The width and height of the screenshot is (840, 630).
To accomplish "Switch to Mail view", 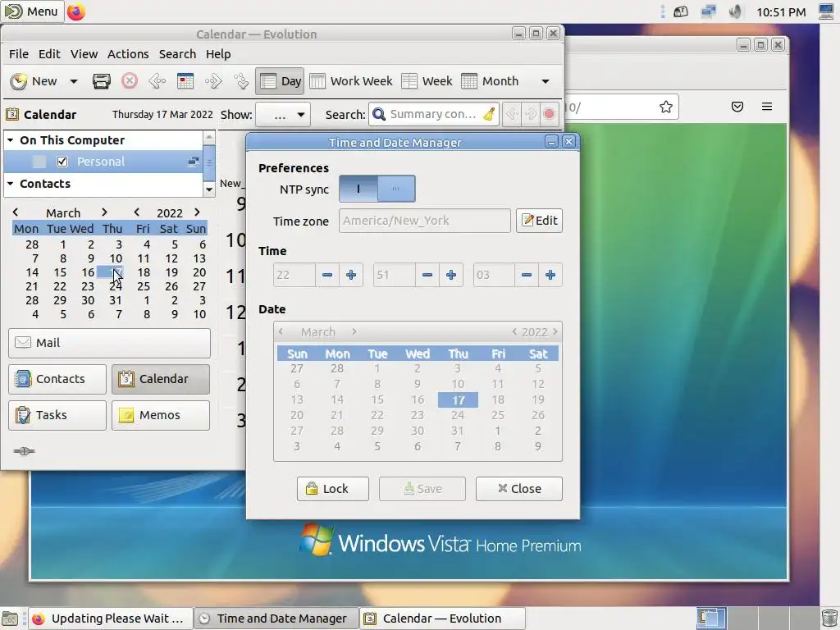I will (109, 343).
